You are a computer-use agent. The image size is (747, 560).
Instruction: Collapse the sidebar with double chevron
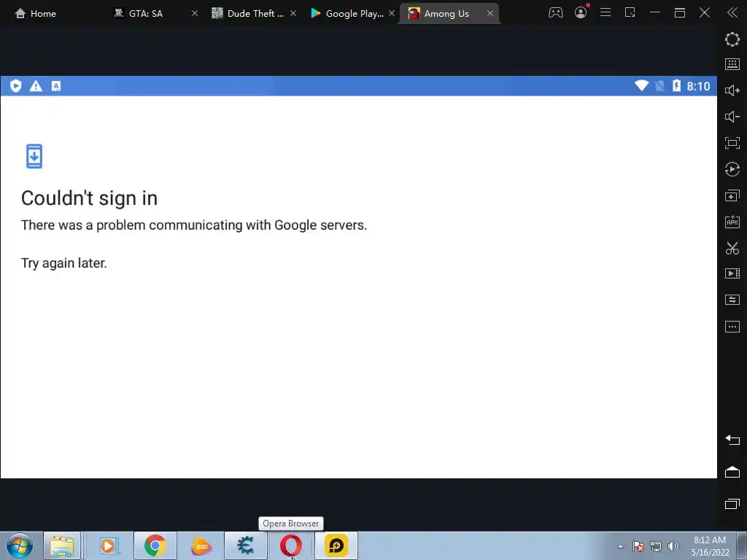pyautogui.click(x=732, y=13)
